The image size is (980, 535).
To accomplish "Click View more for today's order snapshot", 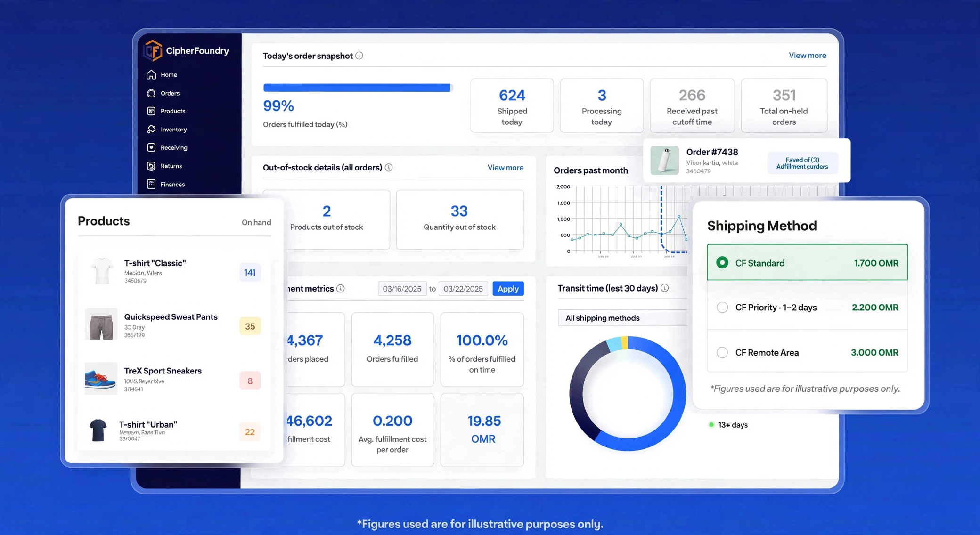I will point(808,56).
